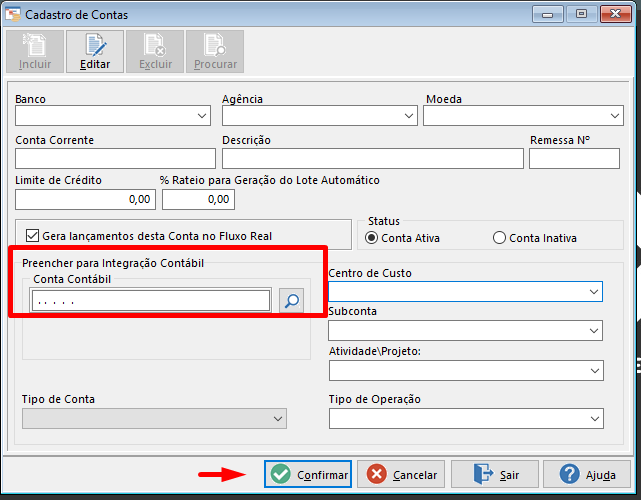This screenshot has height=500, width=641.
Task: Open the Moeda dropdown
Action: point(523,116)
